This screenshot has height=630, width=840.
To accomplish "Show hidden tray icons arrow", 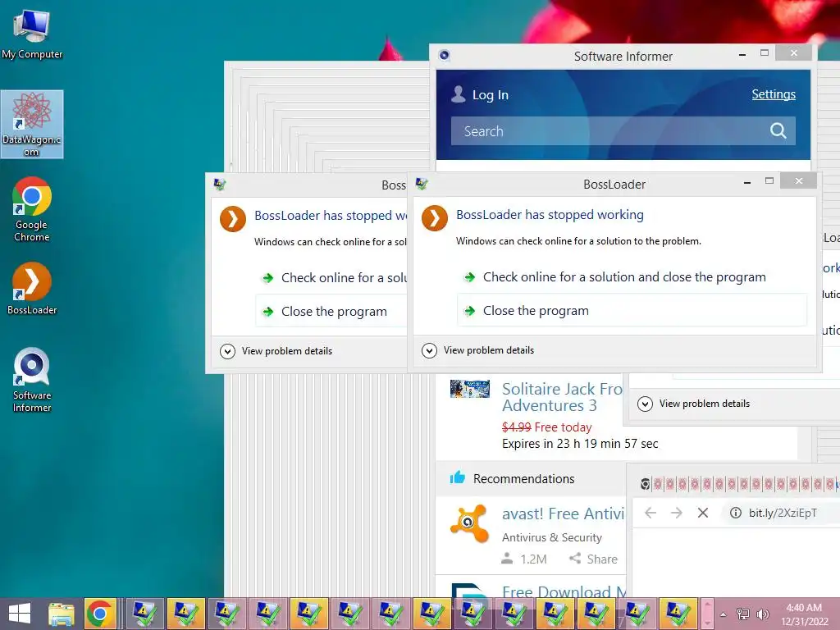I will tap(724, 614).
